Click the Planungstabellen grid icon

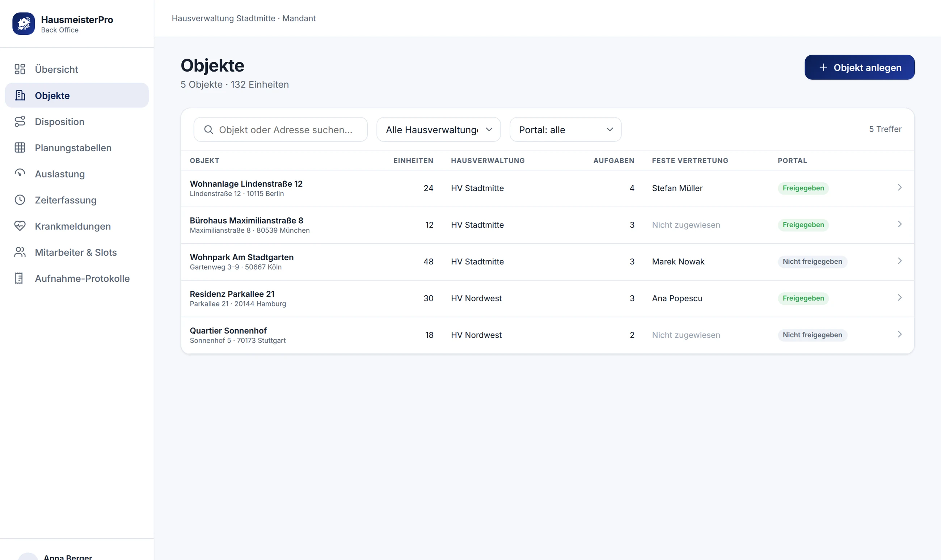(20, 148)
